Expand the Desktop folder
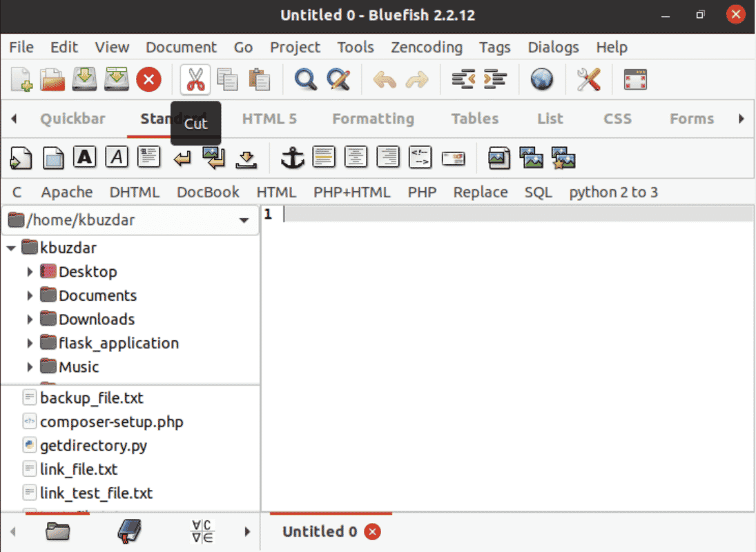Screen dimensions: 756x552 [x=30, y=272]
